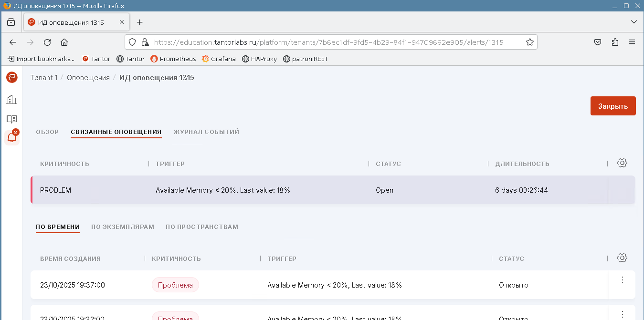Open the Firefox hamburger application menu
The width and height of the screenshot is (644, 320).
click(632, 42)
